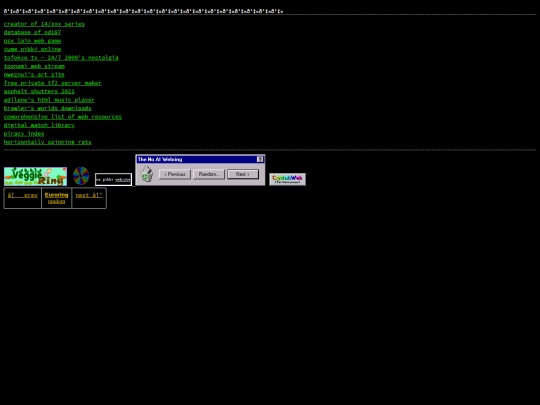This screenshot has width=540, height=405.
Task: Click Next in the No AI Webring
Action: [x=243, y=174]
